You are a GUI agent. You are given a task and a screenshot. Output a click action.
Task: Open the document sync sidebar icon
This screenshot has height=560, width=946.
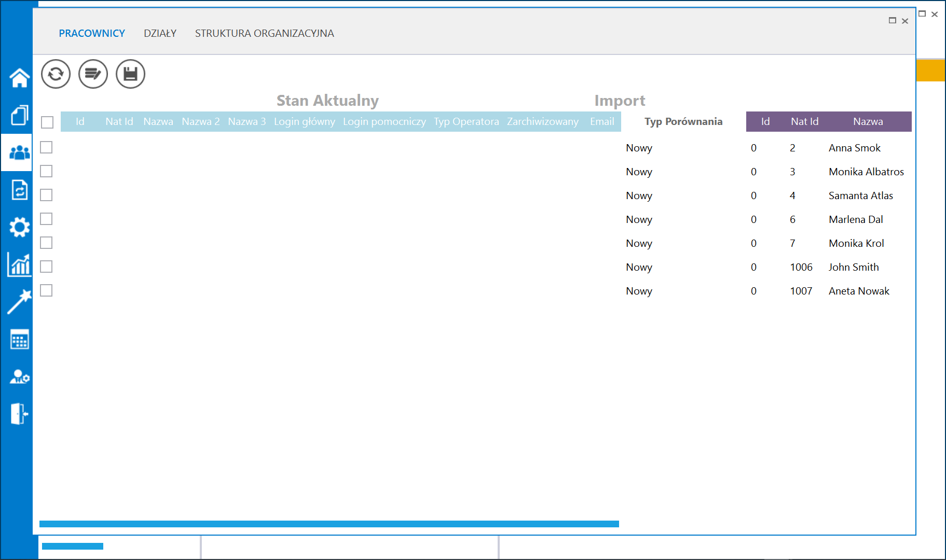(x=19, y=190)
